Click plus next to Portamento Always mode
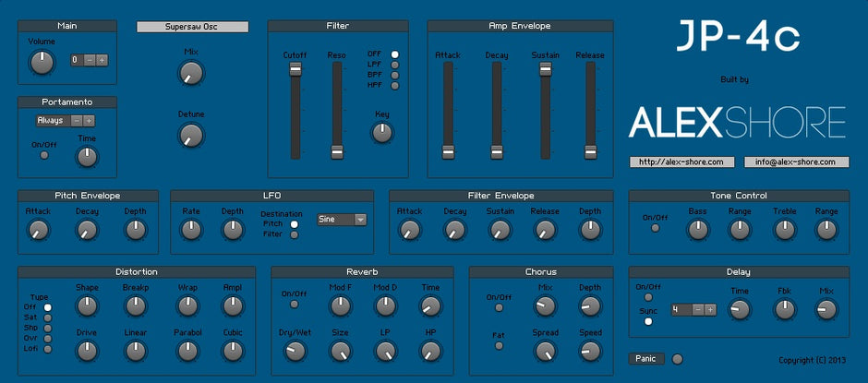 pyautogui.click(x=89, y=121)
